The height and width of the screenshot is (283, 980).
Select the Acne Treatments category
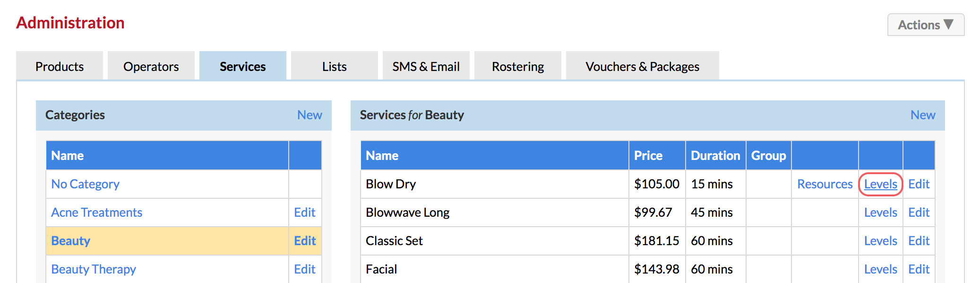(97, 212)
